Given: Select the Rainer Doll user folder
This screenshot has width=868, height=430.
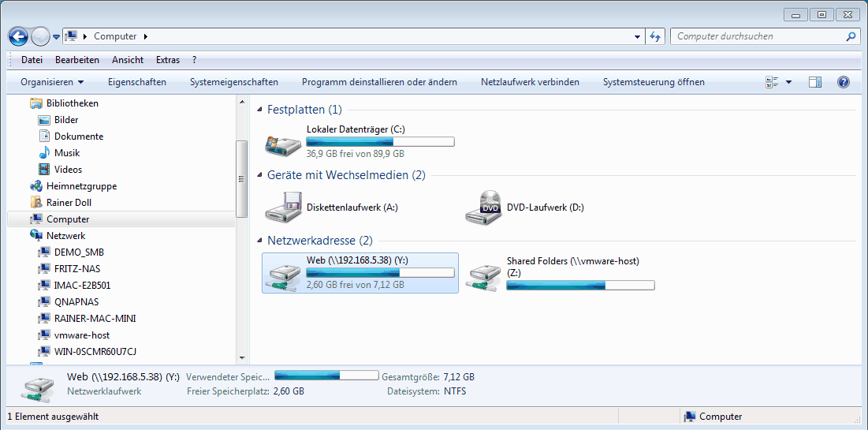Looking at the screenshot, I should tap(69, 203).
